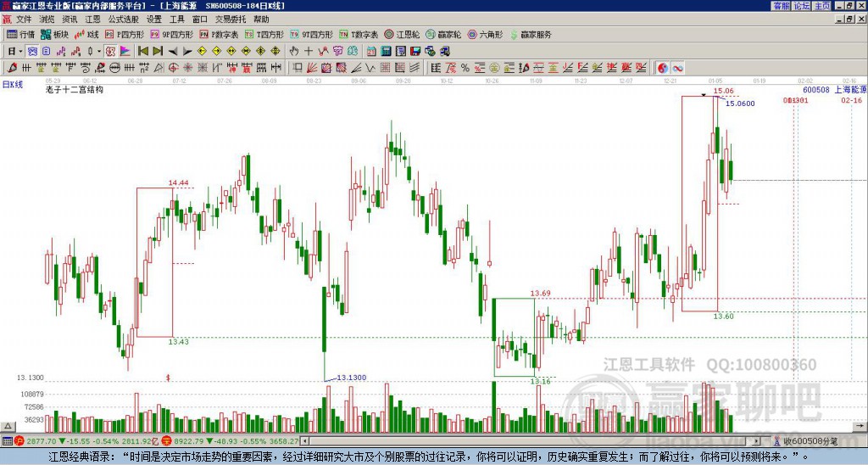Toggle the colorful flag marker button
Image resolution: width=868 pixels, height=465 pixels.
125,52
